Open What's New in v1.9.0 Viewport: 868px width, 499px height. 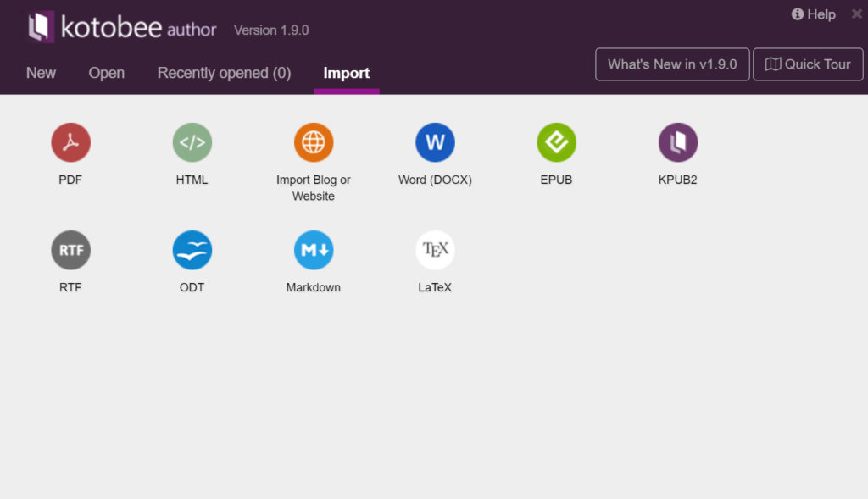click(671, 64)
